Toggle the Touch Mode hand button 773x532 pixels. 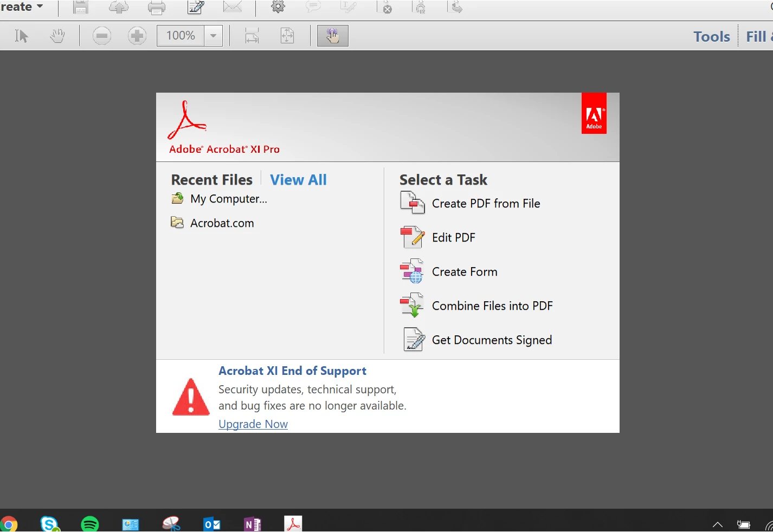coord(333,36)
